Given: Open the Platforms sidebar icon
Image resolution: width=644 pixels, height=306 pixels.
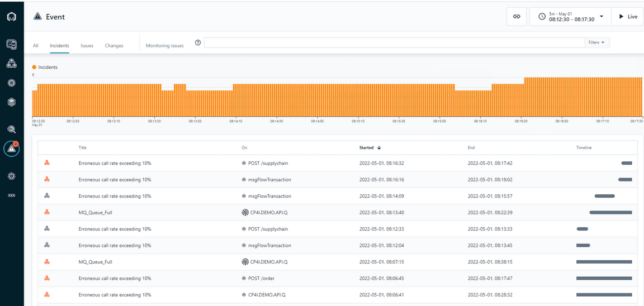Looking at the screenshot, I should (12, 83).
